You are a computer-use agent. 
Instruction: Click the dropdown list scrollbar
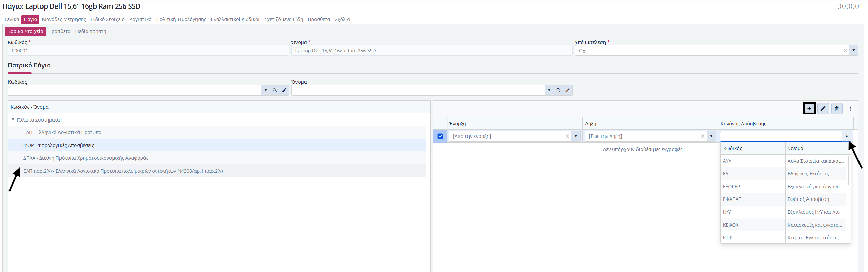coord(848,171)
